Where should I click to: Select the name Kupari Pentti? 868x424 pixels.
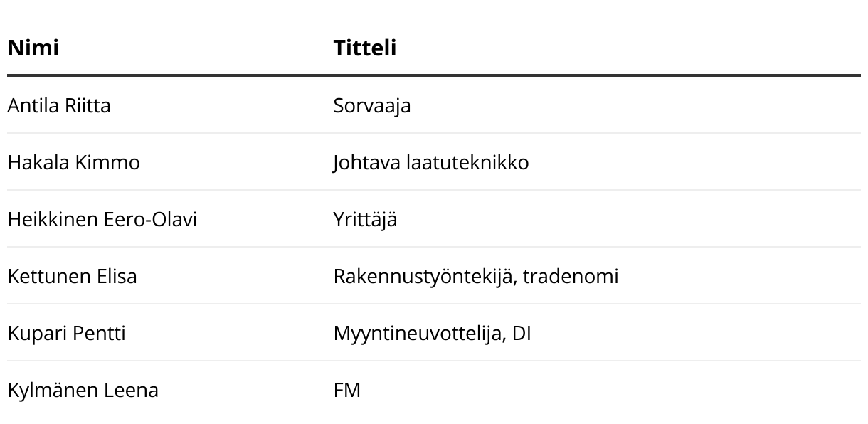coord(66,333)
